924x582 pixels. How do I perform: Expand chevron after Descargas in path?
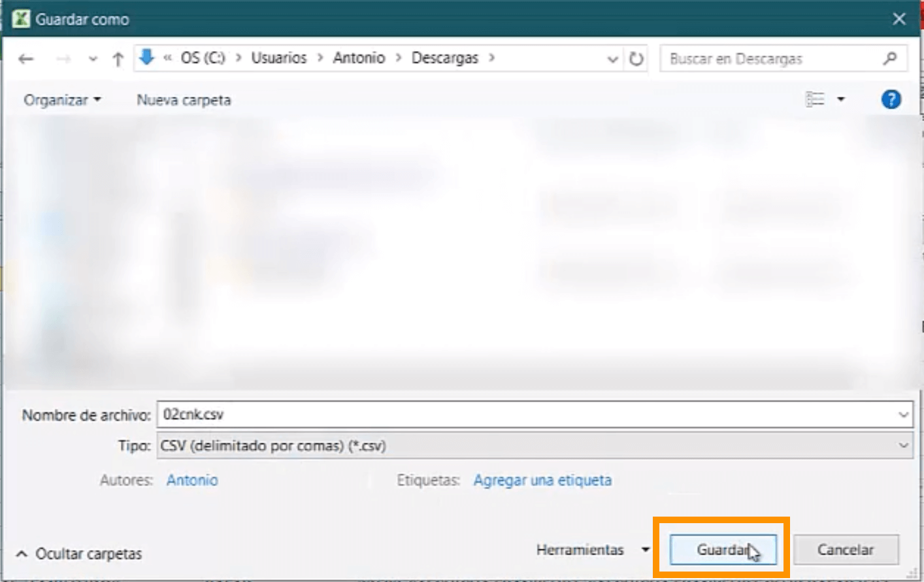tap(491, 58)
